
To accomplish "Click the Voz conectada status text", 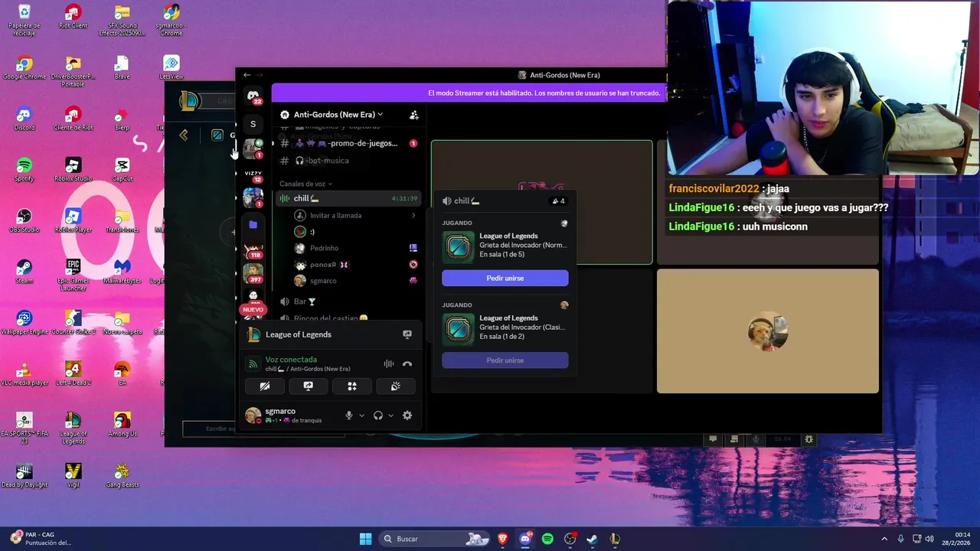I will point(291,360).
